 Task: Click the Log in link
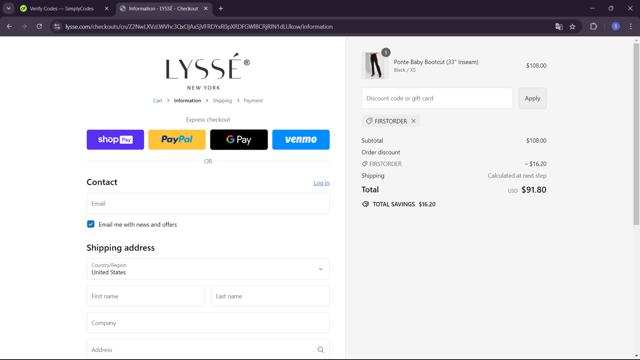pos(321,183)
